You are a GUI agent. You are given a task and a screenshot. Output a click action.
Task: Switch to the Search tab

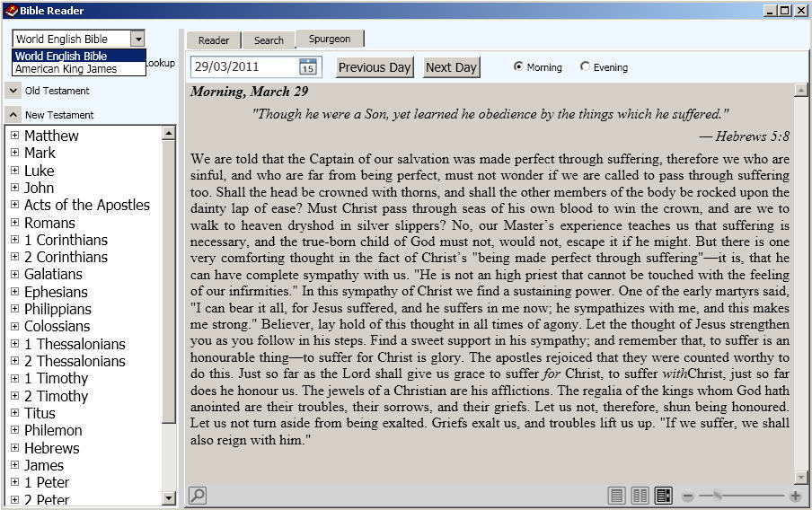click(269, 40)
